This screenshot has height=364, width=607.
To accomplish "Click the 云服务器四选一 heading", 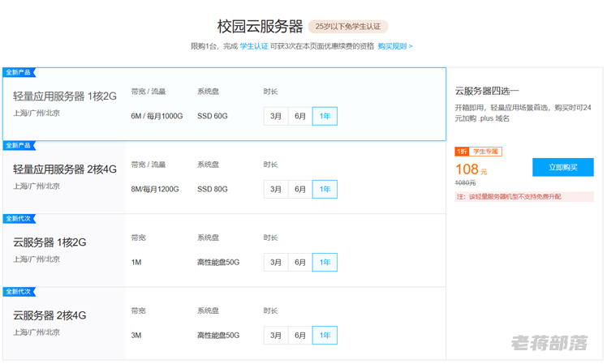I will [x=487, y=92].
